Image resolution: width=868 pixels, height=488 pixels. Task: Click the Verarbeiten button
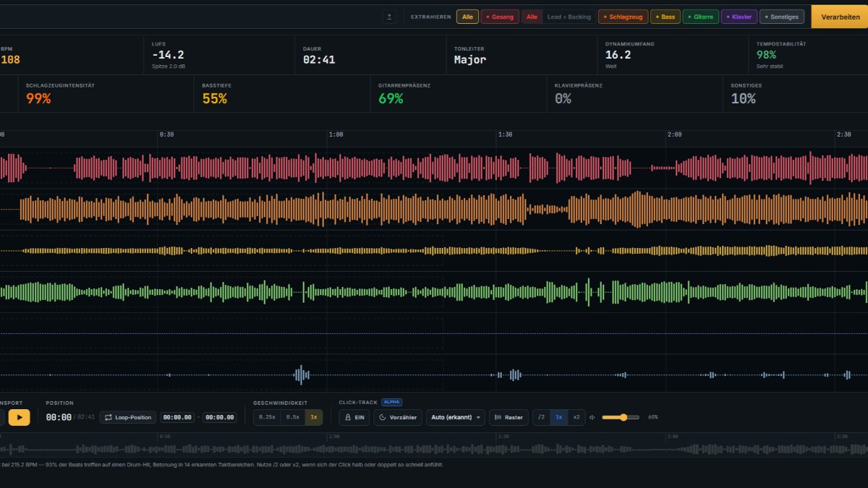[840, 17]
